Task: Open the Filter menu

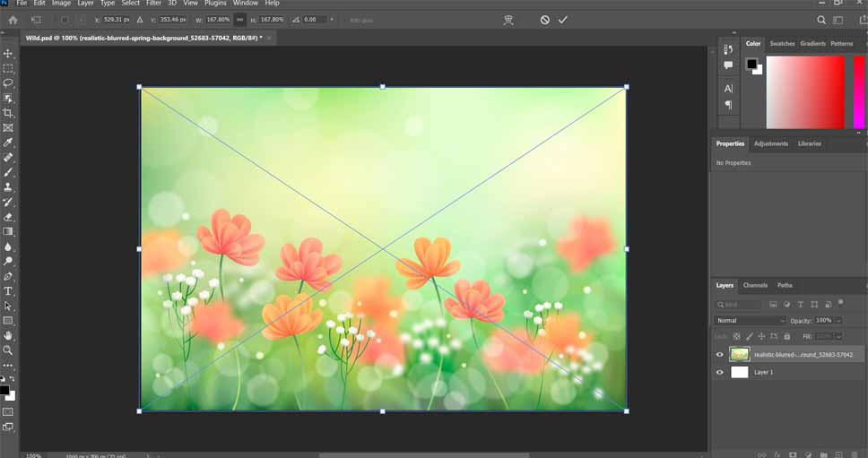Action: pos(153,4)
